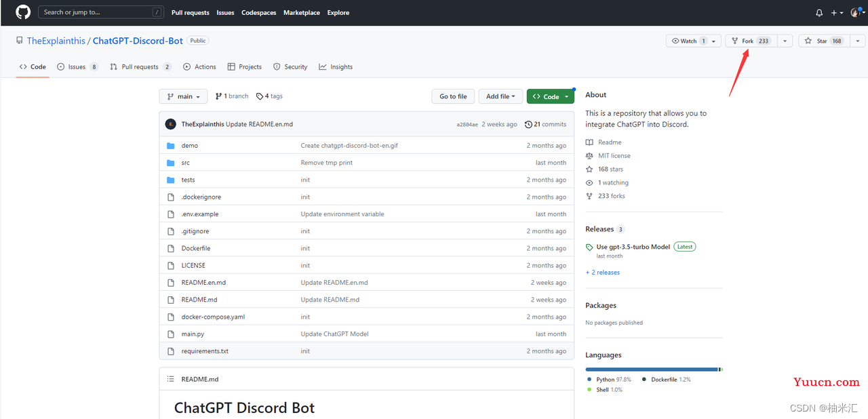Open the 168 stars link
This screenshot has height=419, width=868.
(x=604, y=169)
